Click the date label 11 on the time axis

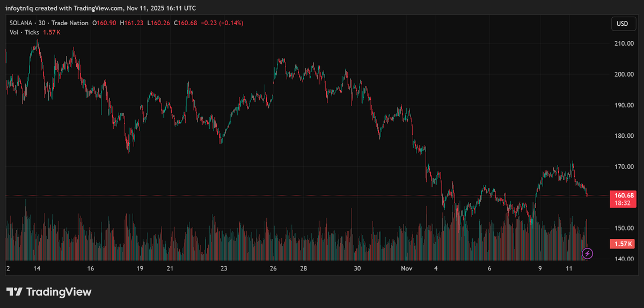click(569, 268)
